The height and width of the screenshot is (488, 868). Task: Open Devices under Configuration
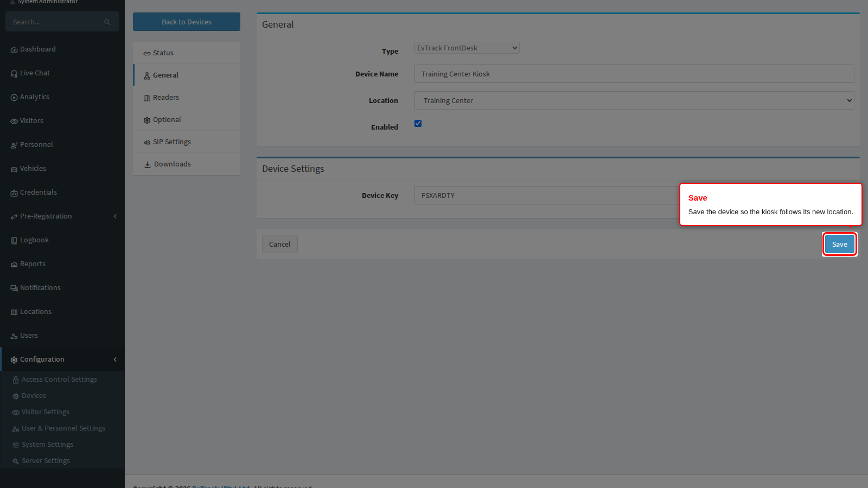62,396
